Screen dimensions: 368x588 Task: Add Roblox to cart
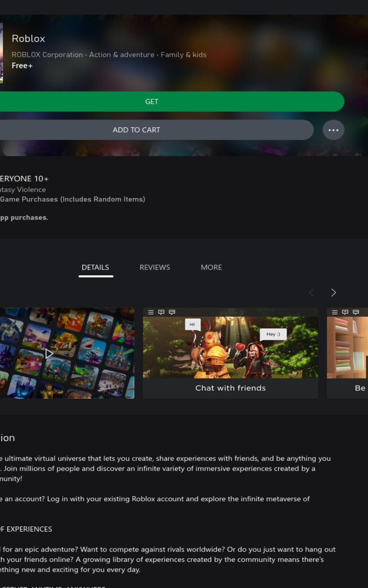[156, 130]
